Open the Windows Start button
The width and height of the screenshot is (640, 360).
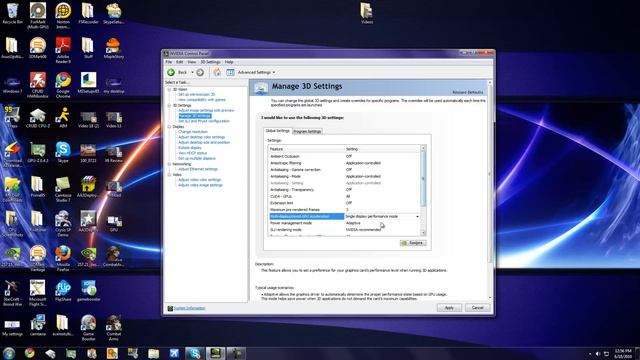click(x=9, y=353)
